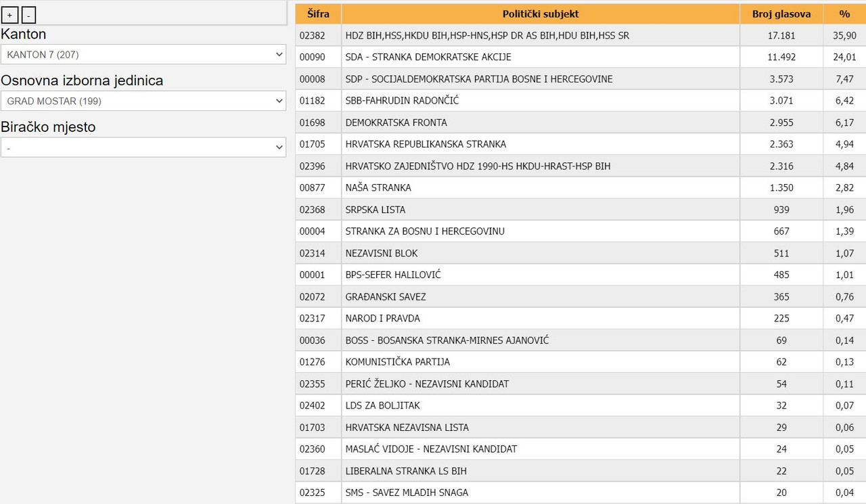Open the Osnovna izborna jedinica dropdown GRAD MOSTAR
This screenshot has width=866, height=504.
coord(143,101)
